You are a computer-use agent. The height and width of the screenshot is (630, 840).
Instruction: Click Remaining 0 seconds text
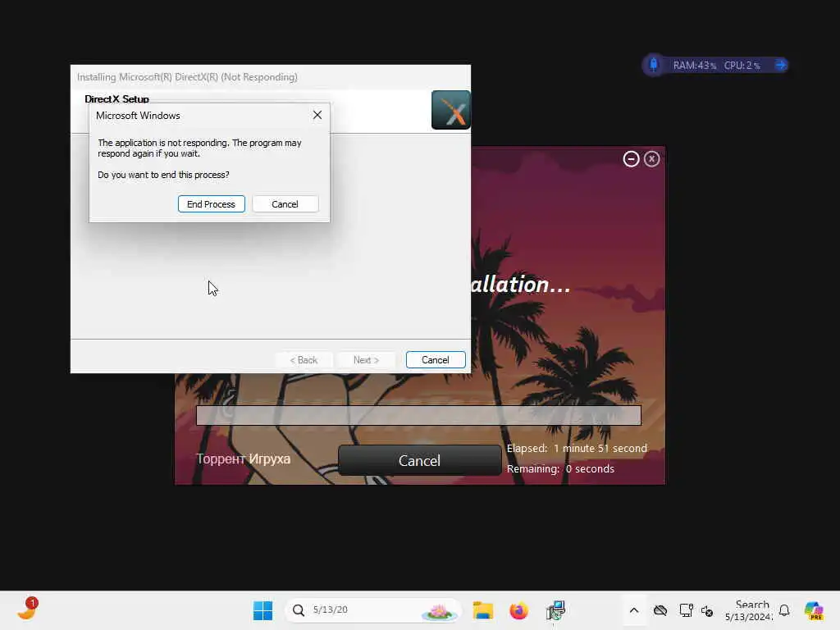coord(560,468)
